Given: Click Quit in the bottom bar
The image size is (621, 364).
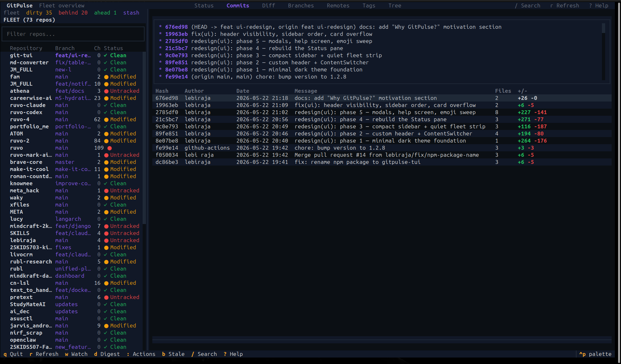Looking at the screenshot, I should (13, 354).
